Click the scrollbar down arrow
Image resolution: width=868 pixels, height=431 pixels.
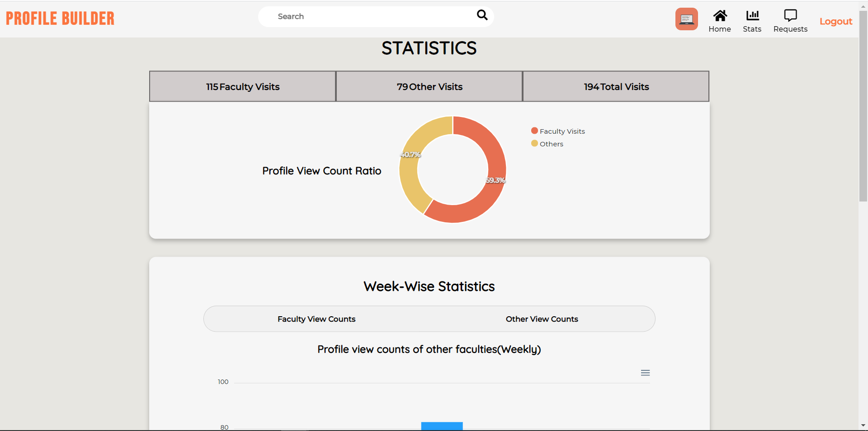(x=863, y=425)
